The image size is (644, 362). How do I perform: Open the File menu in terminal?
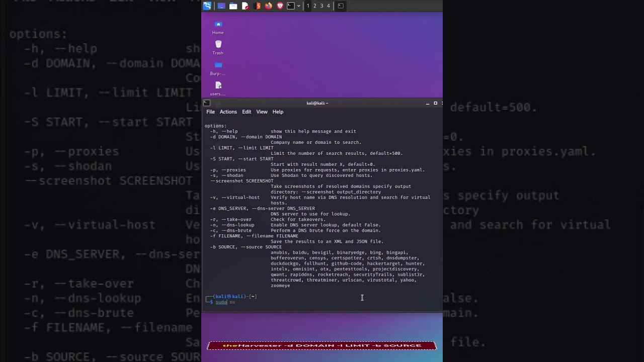coord(210,112)
